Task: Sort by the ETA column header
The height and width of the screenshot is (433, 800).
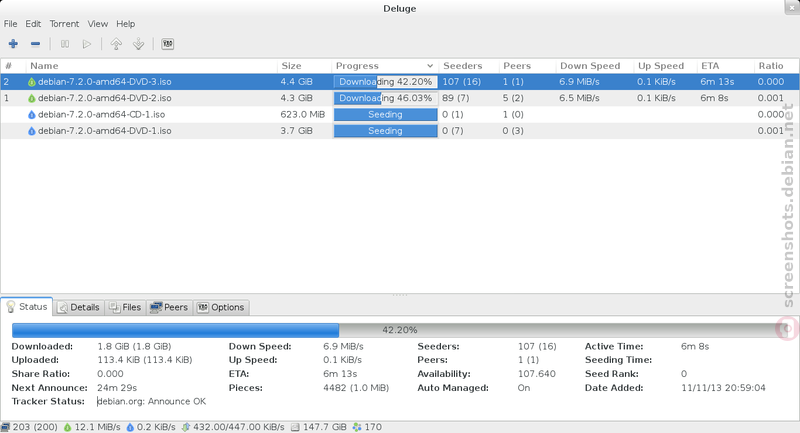Action: pyautogui.click(x=726, y=66)
